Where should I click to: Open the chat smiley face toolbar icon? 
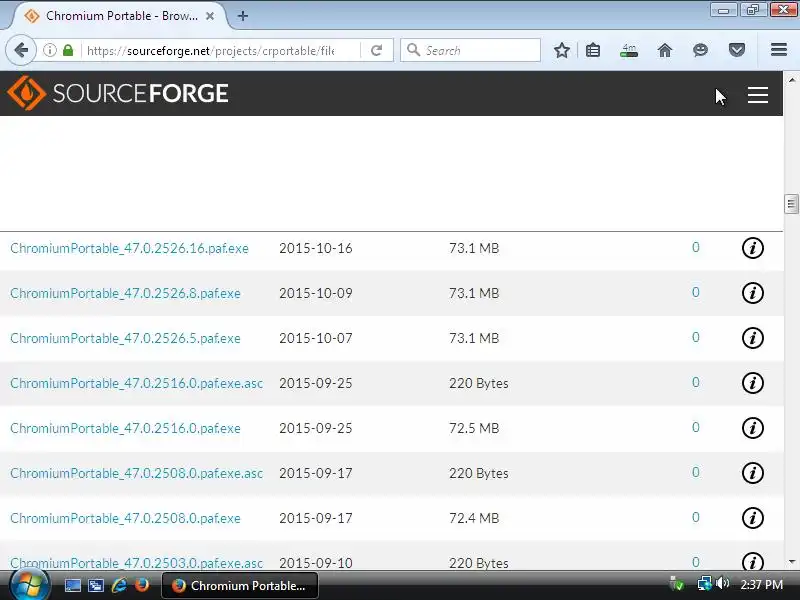pos(701,50)
